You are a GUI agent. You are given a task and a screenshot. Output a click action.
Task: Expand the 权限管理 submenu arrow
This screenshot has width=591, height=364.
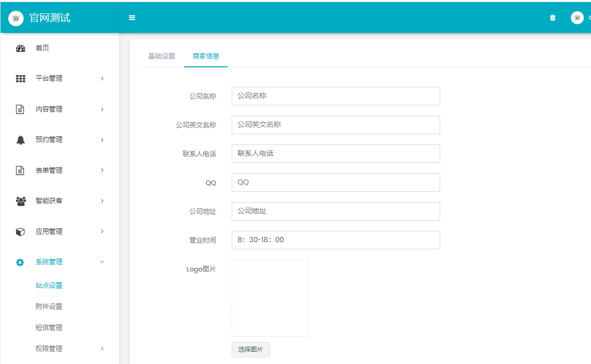coord(102,349)
